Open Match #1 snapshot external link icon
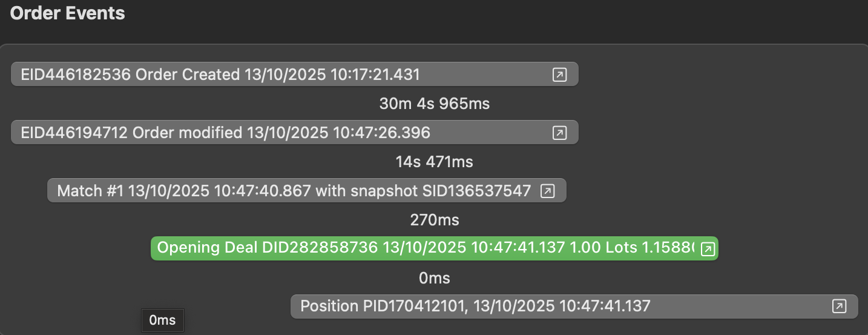 pos(547,191)
